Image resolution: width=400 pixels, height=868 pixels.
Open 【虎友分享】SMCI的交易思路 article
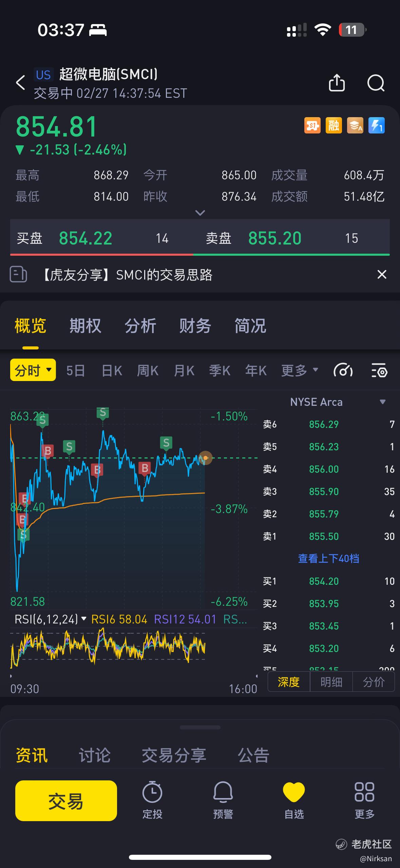(126, 275)
